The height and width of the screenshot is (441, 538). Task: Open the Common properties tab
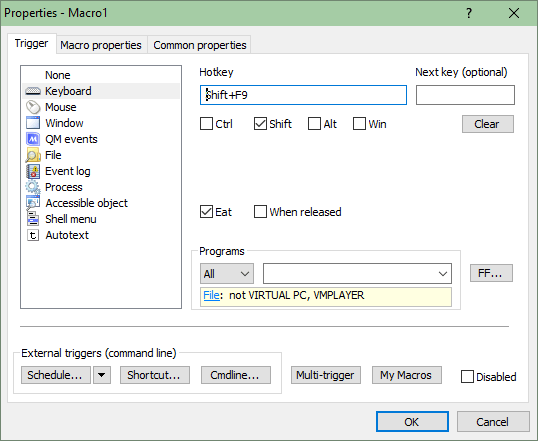[x=200, y=45]
